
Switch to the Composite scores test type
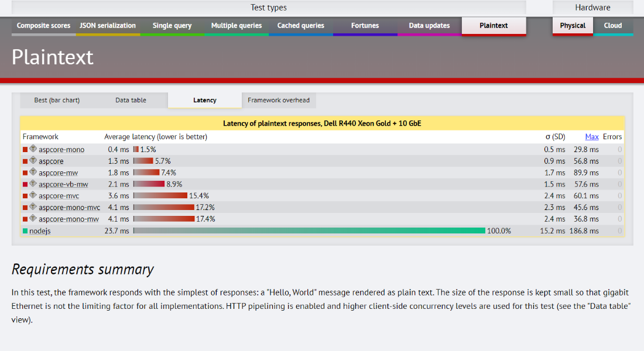click(x=43, y=26)
